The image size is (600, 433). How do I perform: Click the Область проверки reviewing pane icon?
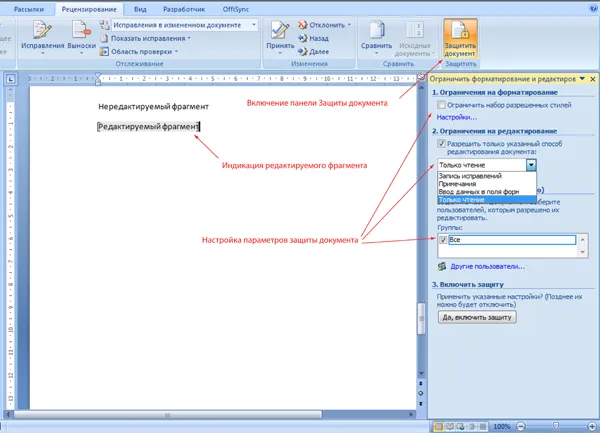(104, 52)
